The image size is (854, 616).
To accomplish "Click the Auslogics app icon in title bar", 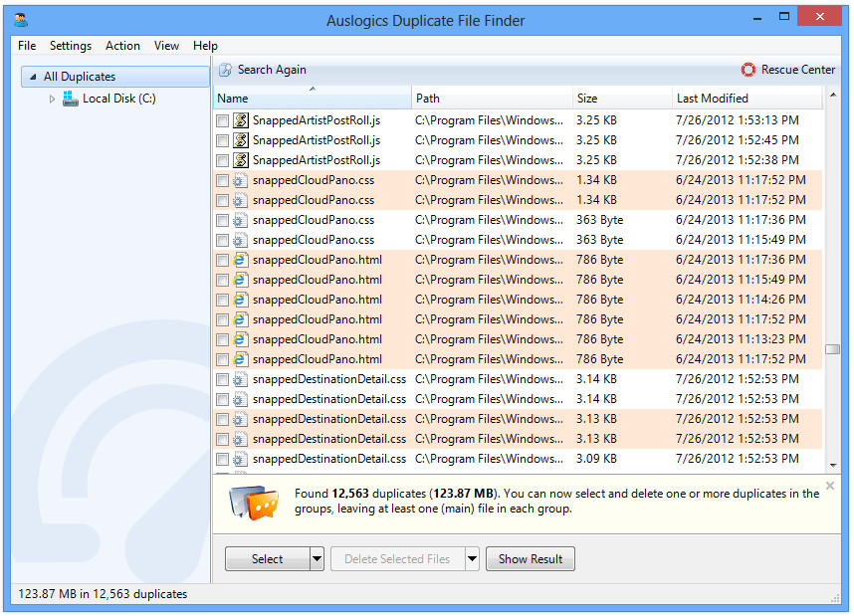I will 21,20.
